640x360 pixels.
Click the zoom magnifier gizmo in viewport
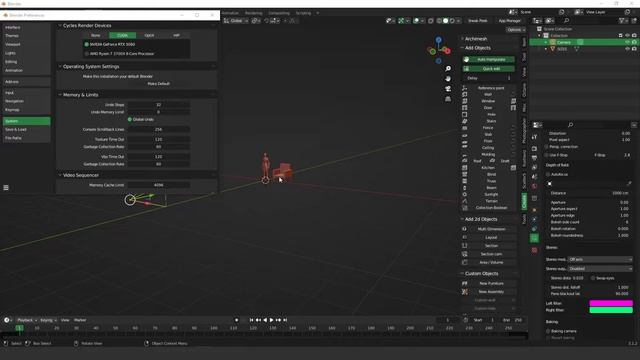point(448,69)
